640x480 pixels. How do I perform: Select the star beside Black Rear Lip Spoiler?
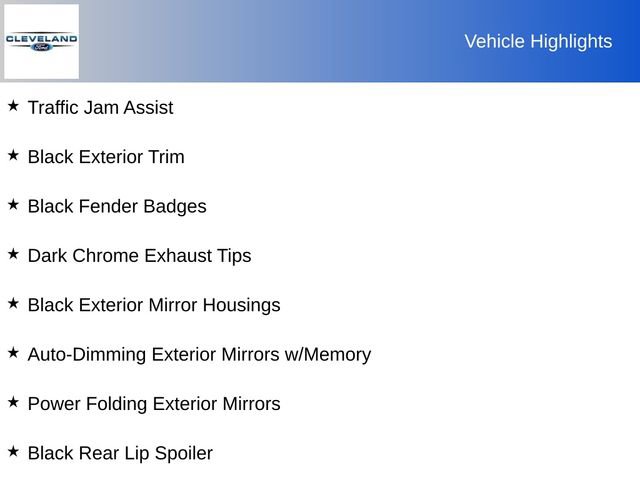13,452
